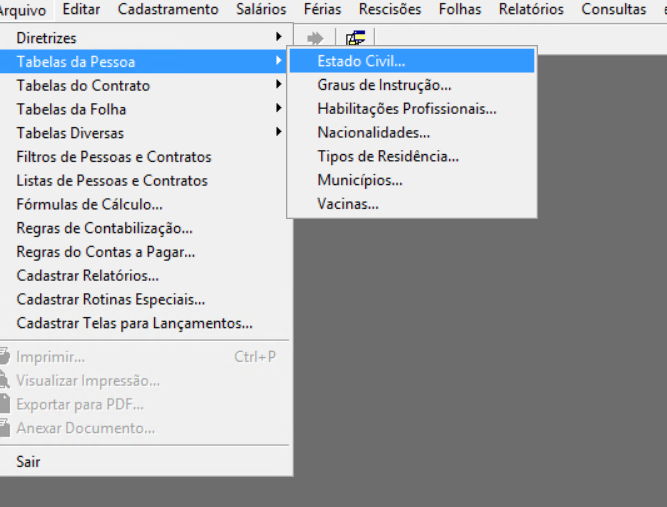Click Sair to exit the application
The image size is (667, 507).
coord(28,462)
